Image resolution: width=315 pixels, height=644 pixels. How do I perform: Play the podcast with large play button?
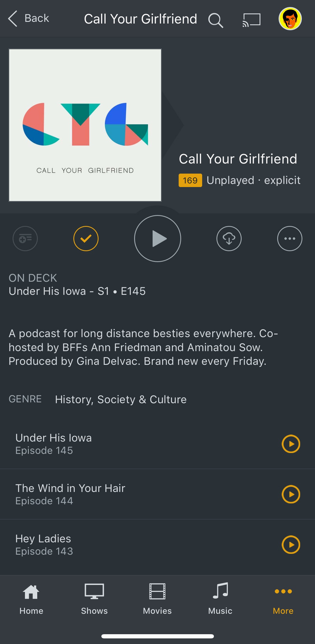tap(158, 239)
